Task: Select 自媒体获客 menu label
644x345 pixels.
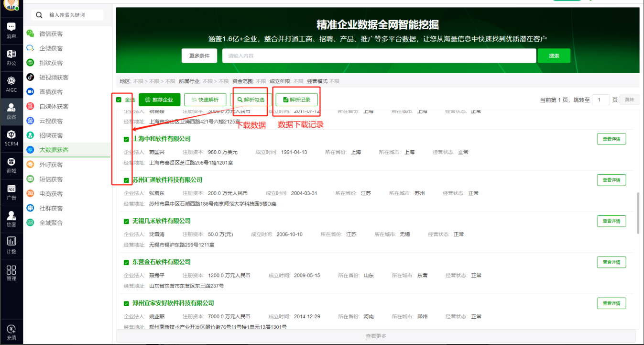Action: click(54, 106)
